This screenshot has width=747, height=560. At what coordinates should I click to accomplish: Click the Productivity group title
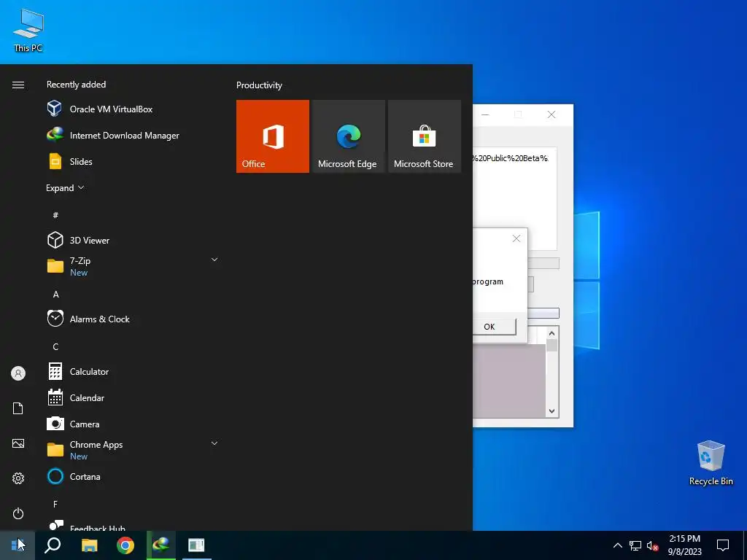[x=259, y=85]
